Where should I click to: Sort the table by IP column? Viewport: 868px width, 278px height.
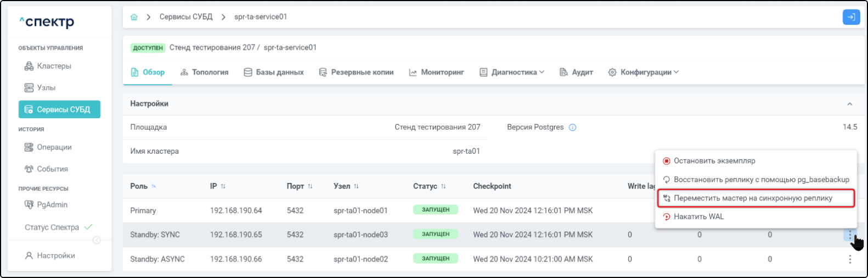pos(223,187)
